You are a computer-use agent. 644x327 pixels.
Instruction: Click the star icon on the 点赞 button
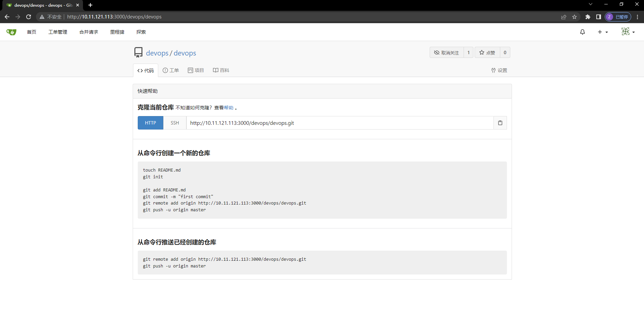[x=482, y=52]
